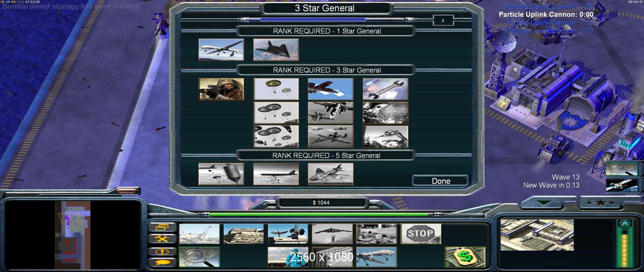
Task: Select the Carpet Bomb B-52 power
Action: pyautogui.click(x=276, y=174)
